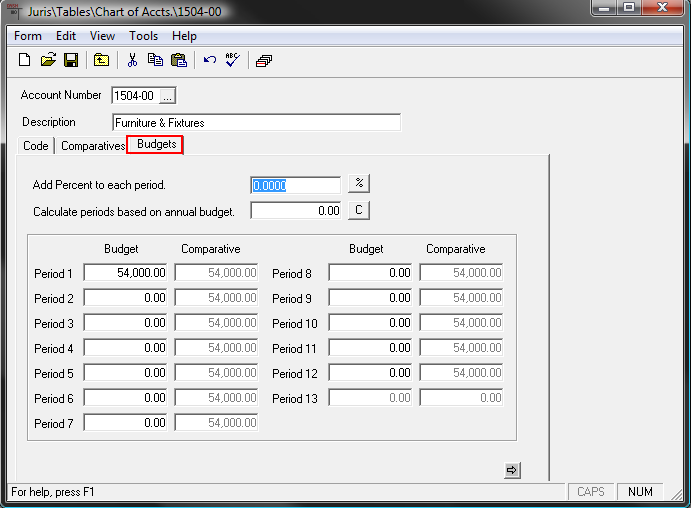691x508 pixels.
Task: Click the Open folder icon
Action: (48, 60)
